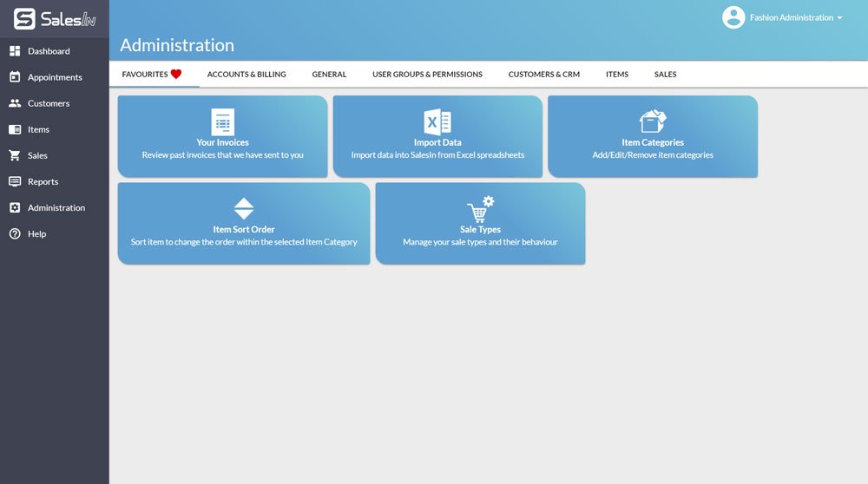
Task: Click the Help question mark icon
Action: pos(15,233)
